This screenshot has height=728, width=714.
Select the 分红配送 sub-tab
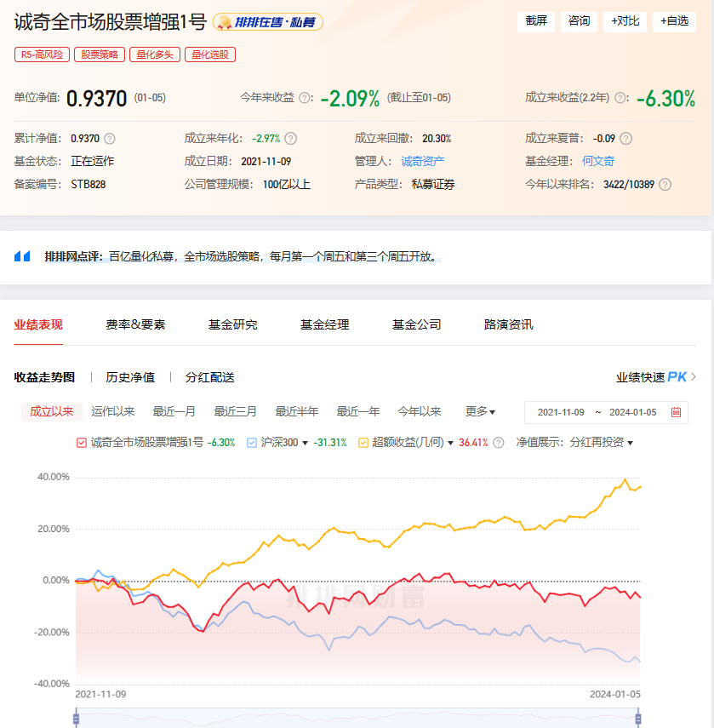209,377
